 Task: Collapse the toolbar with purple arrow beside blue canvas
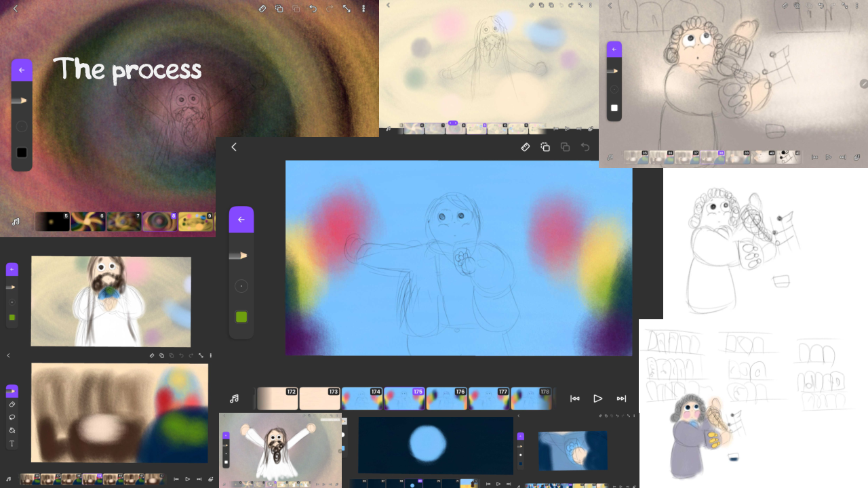241,220
